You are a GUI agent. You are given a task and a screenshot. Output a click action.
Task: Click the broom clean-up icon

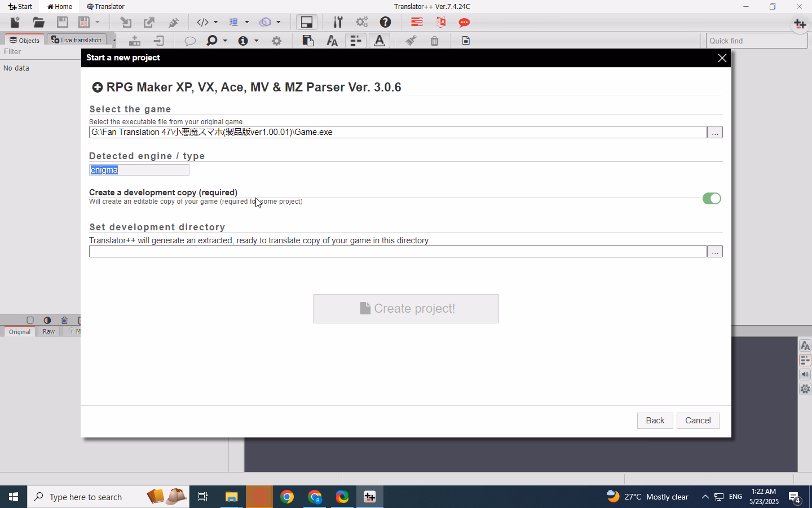pos(411,41)
